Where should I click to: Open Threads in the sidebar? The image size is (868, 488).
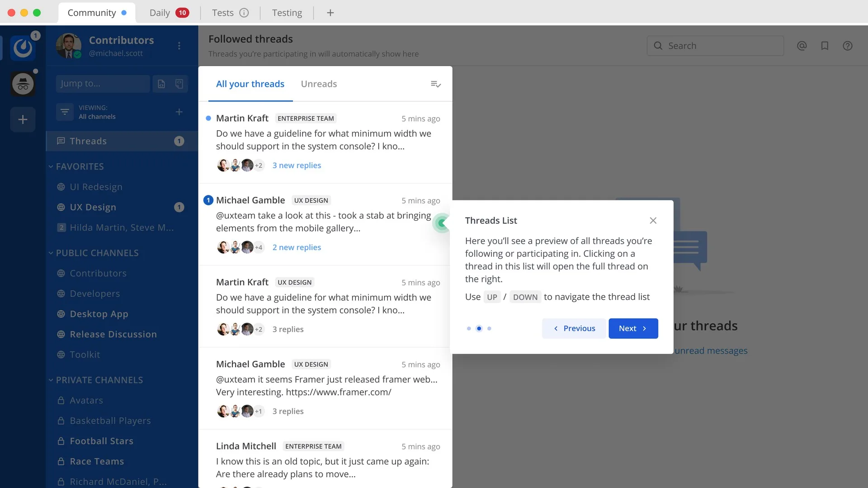click(x=122, y=141)
